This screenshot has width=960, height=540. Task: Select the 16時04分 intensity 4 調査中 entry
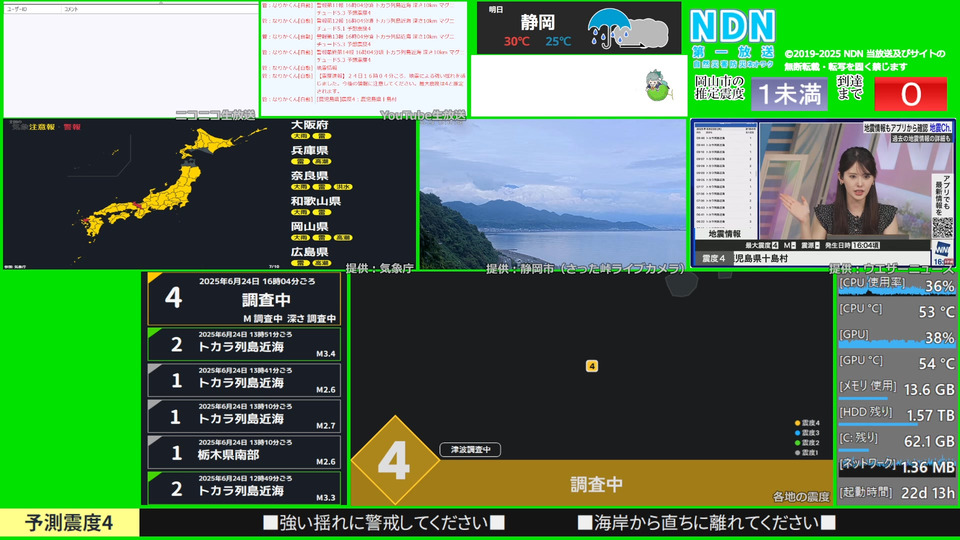(x=244, y=299)
